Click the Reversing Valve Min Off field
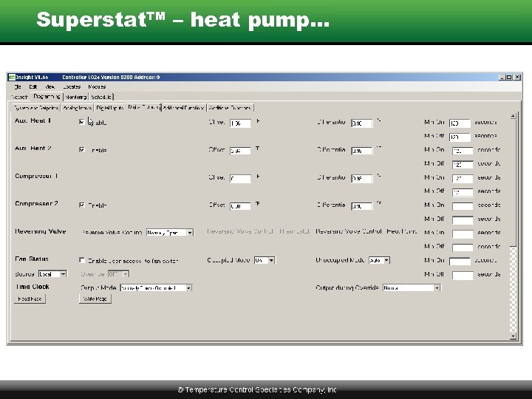This screenshot has height=399, width=532. pyautogui.click(x=463, y=248)
